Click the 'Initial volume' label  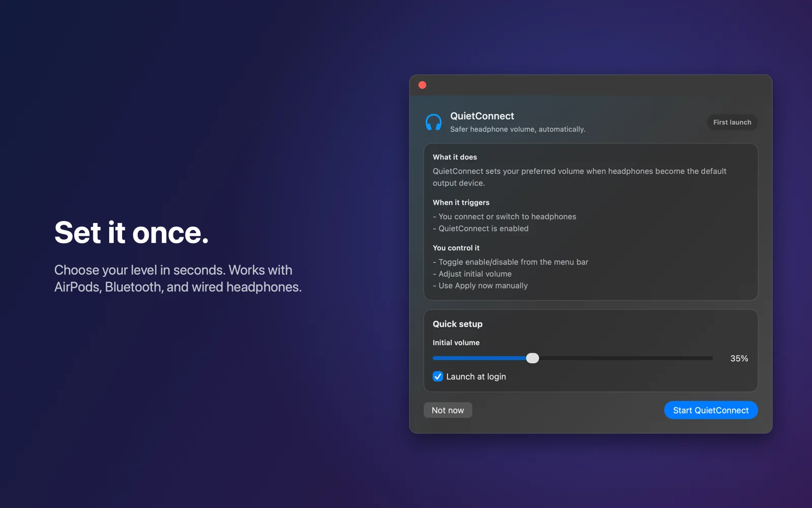[456, 343]
